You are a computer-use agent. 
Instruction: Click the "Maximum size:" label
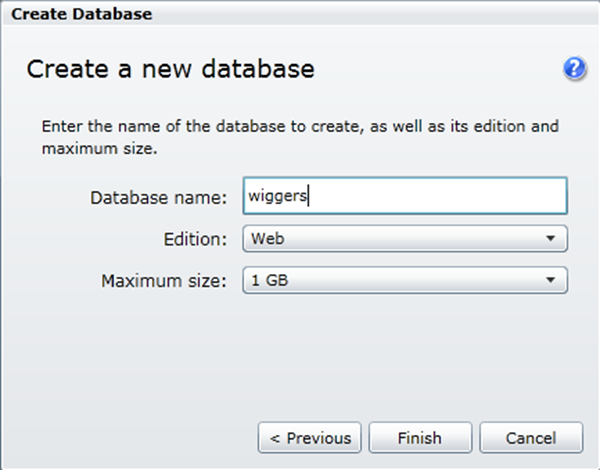coord(165,281)
